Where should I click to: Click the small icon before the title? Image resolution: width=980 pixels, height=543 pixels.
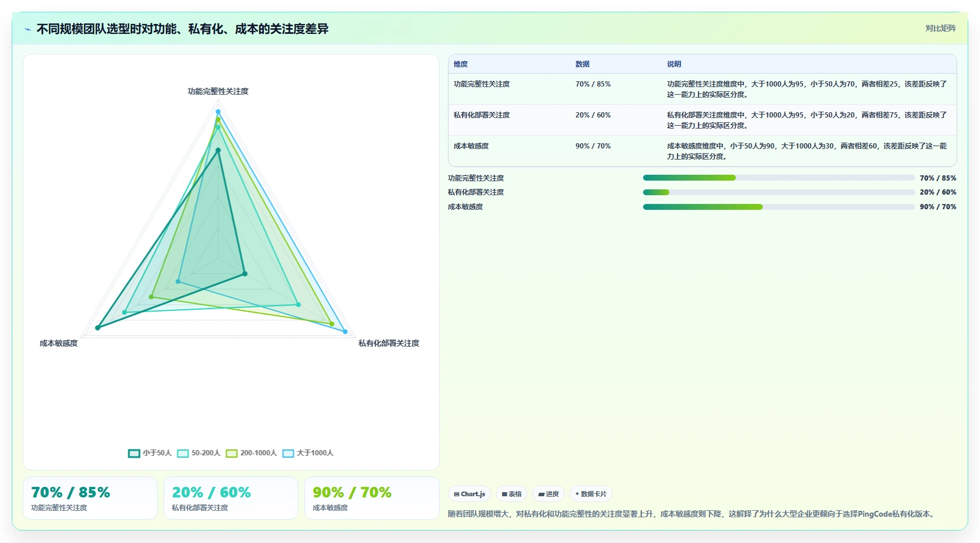tap(27, 29)
